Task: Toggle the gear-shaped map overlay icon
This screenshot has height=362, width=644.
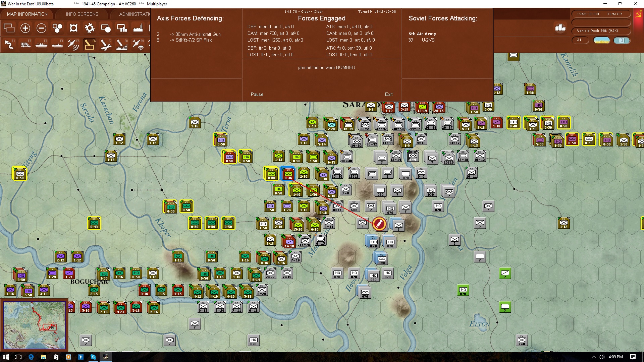Action: point(90,28)
